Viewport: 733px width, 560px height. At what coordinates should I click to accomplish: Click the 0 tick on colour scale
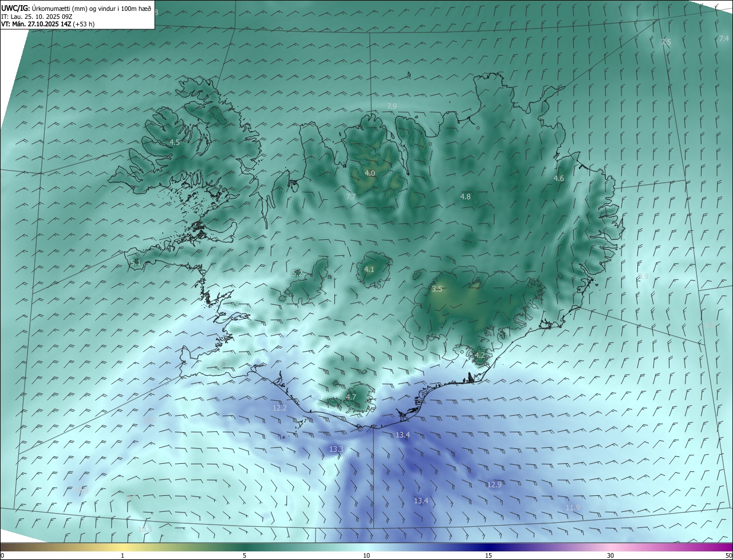tap(2, 555)
